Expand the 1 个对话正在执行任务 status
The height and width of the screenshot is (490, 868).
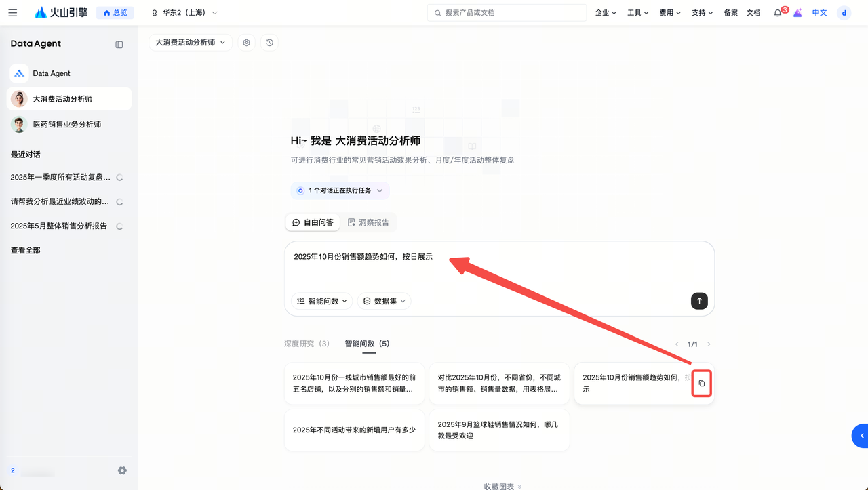(x=340, y=191)
